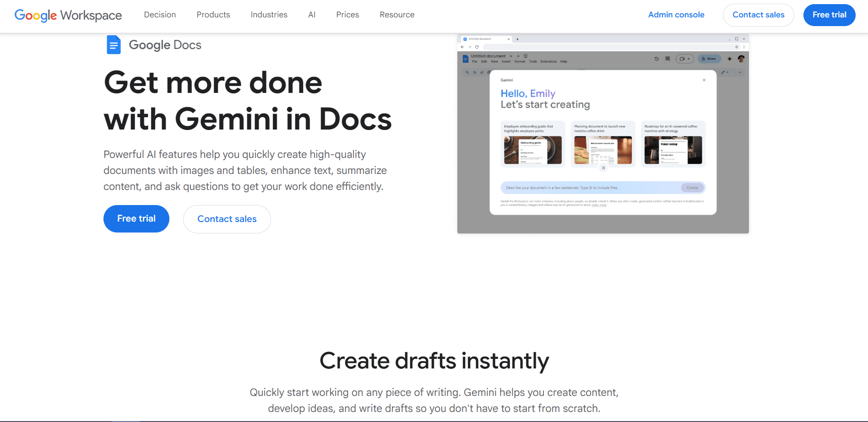Open the Resource nav menu
Image resolution: width=868 pixels, height=422 pixels.
pos(397,15)
